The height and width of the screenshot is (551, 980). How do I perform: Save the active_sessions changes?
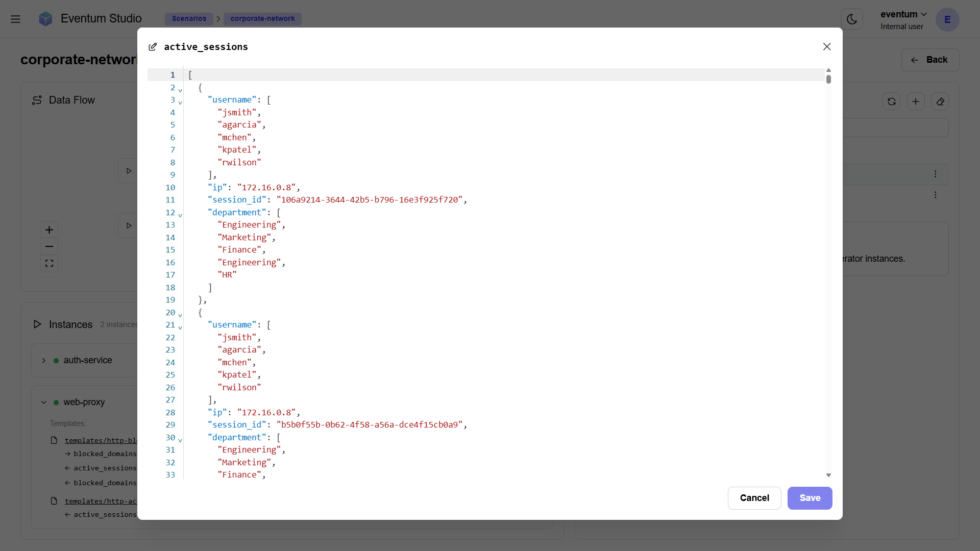point(810,498)
